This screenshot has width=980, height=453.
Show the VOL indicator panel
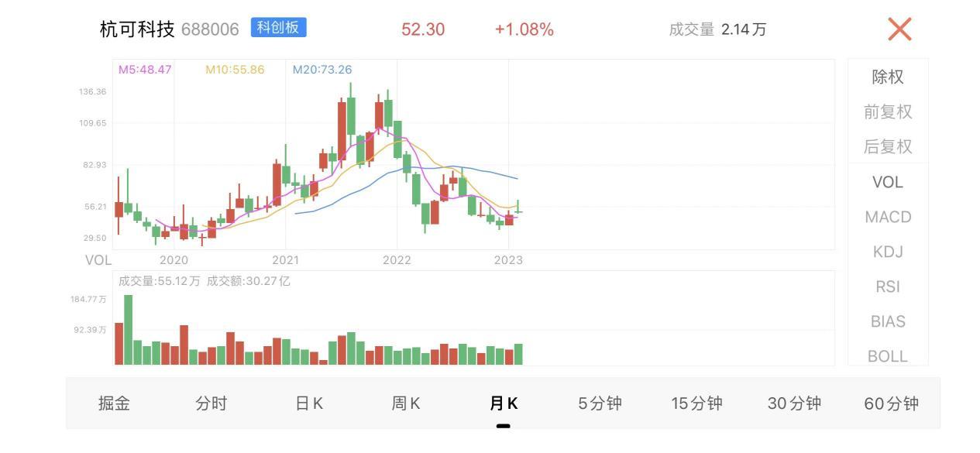[x=888, y=182]
